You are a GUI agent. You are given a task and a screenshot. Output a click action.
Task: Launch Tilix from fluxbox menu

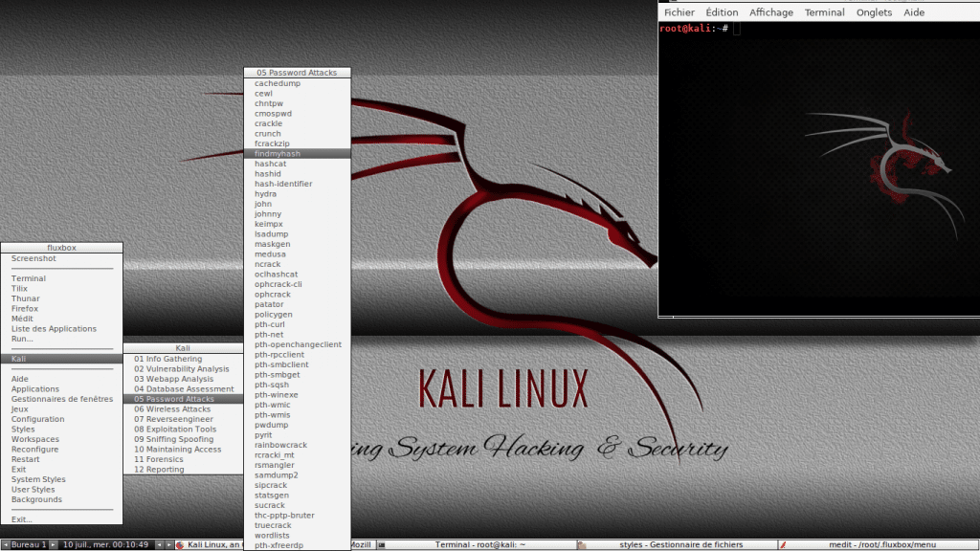click(x=61, y=289)
